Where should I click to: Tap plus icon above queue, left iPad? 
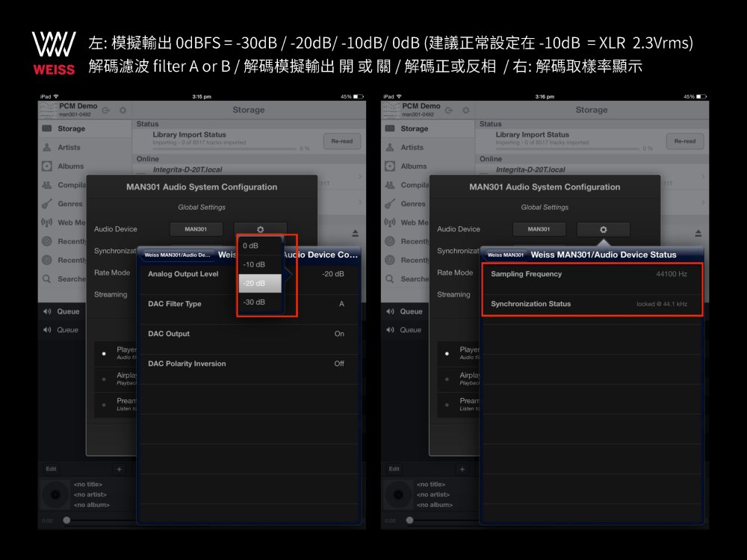(x=119, y=469)
